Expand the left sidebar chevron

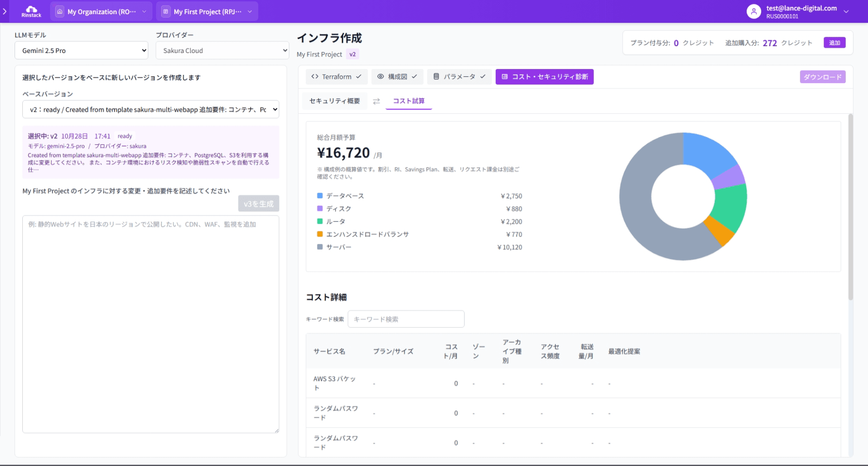(5, 11)
